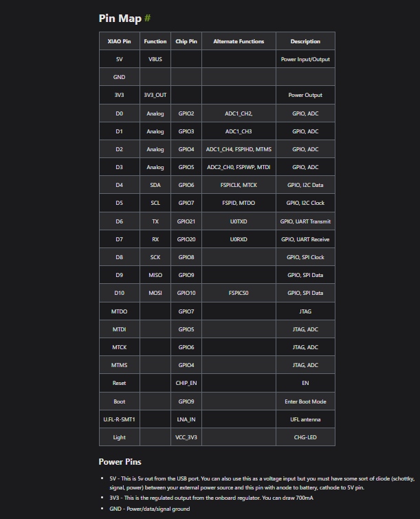Select the FSPICS0 cell in D10 row
Image resolution: width=420 pixels, height=519 pixels.
[x=239, y=293]
